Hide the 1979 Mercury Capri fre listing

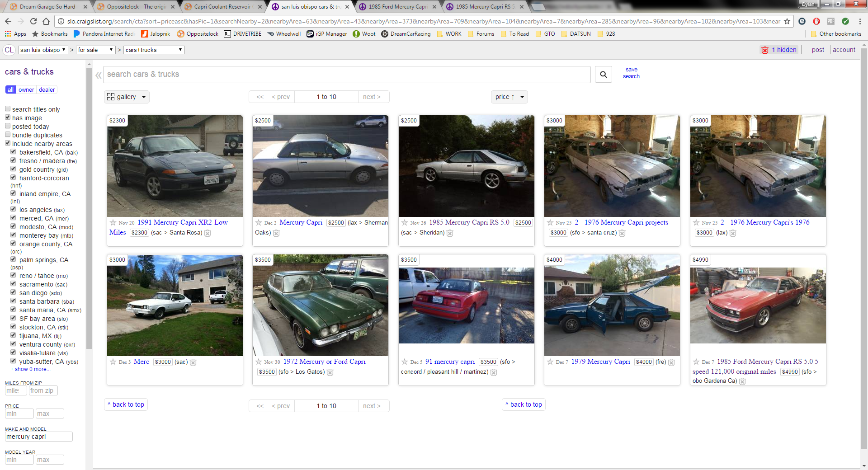pyautogui.click(x=671, y=362)
